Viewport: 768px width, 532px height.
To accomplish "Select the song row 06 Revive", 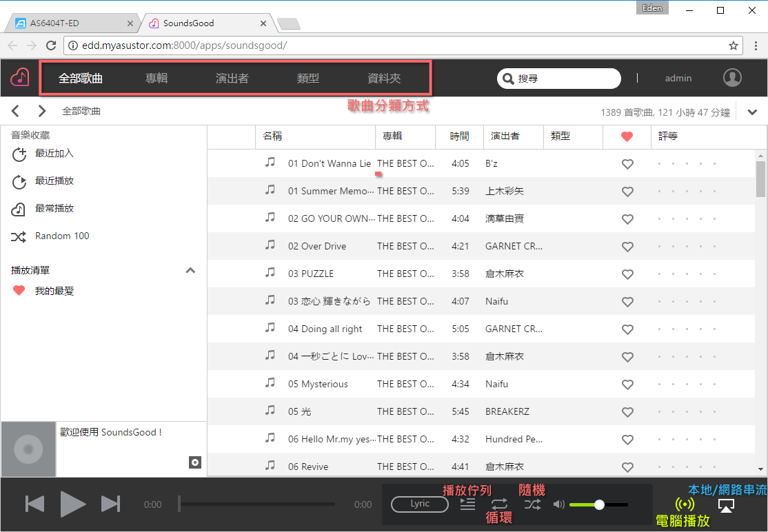I will (481, 465).
